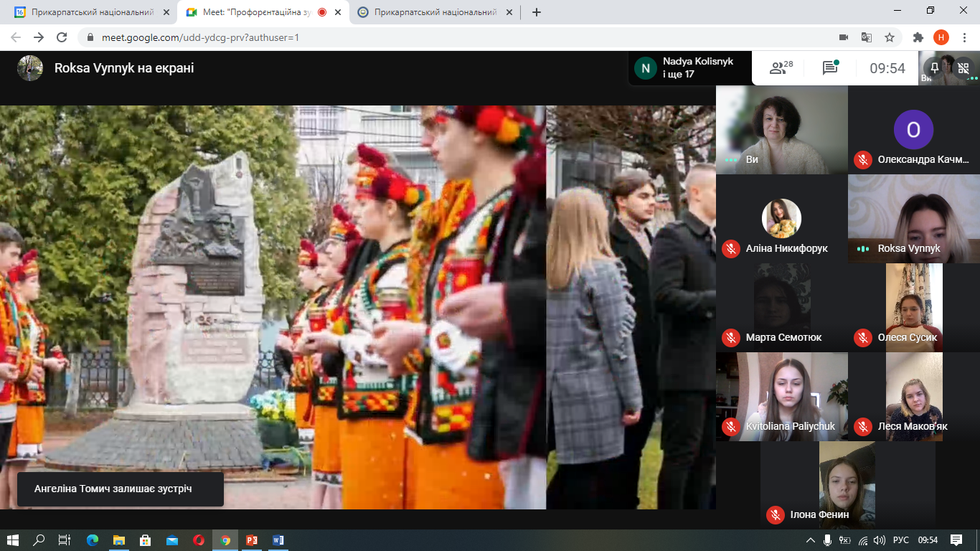Reload the Google Meet page

(x=62, y=37)
